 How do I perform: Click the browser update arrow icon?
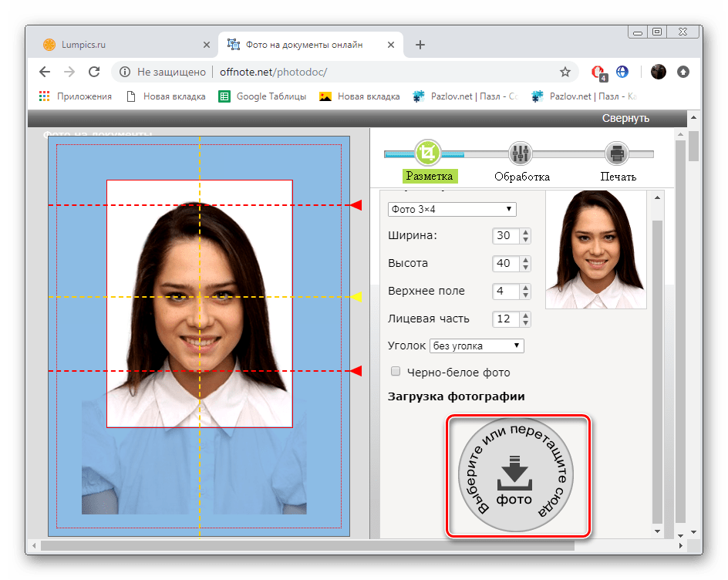pyautogui.click(x=682, y=72)
